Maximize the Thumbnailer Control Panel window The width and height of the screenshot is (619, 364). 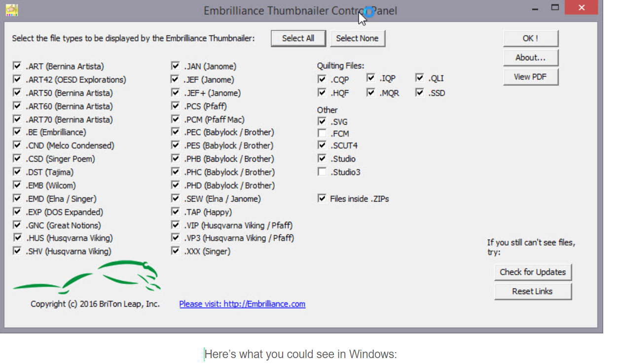[555, 8]
